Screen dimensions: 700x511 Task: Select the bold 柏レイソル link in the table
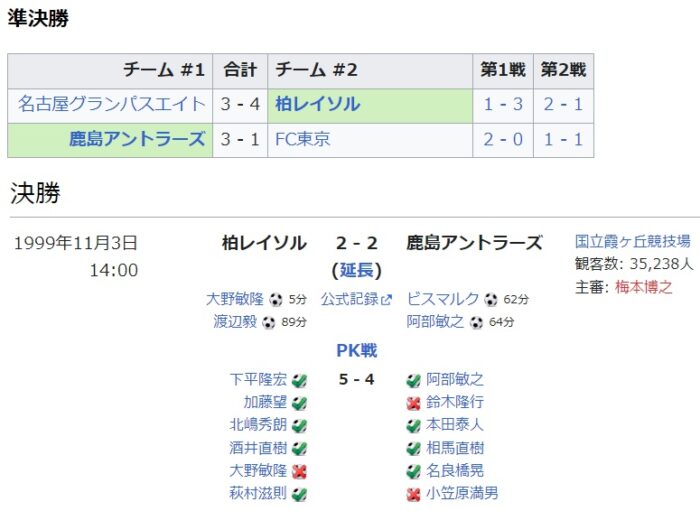click(x=318, y=104)
